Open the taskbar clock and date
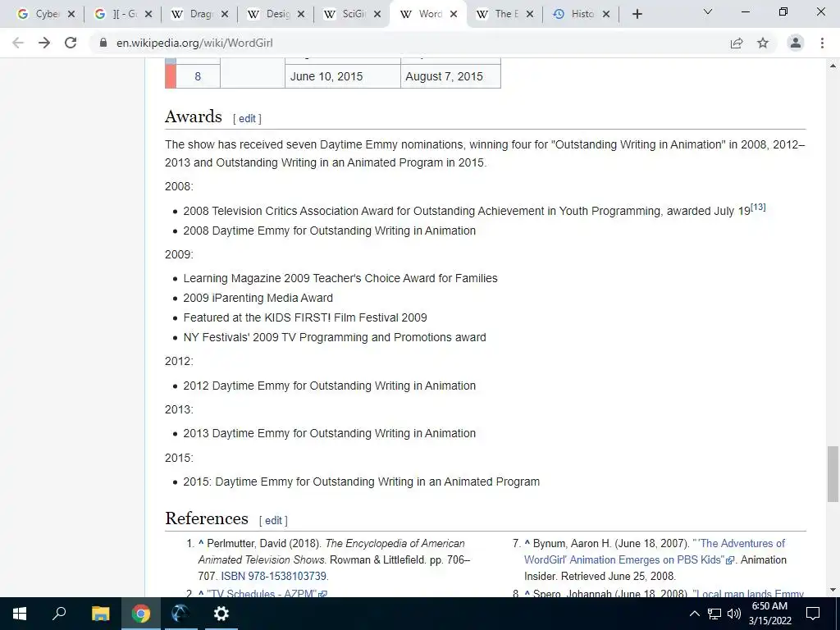Image resolution: width=840 pixels, height=630 pixels. [769, 614]
